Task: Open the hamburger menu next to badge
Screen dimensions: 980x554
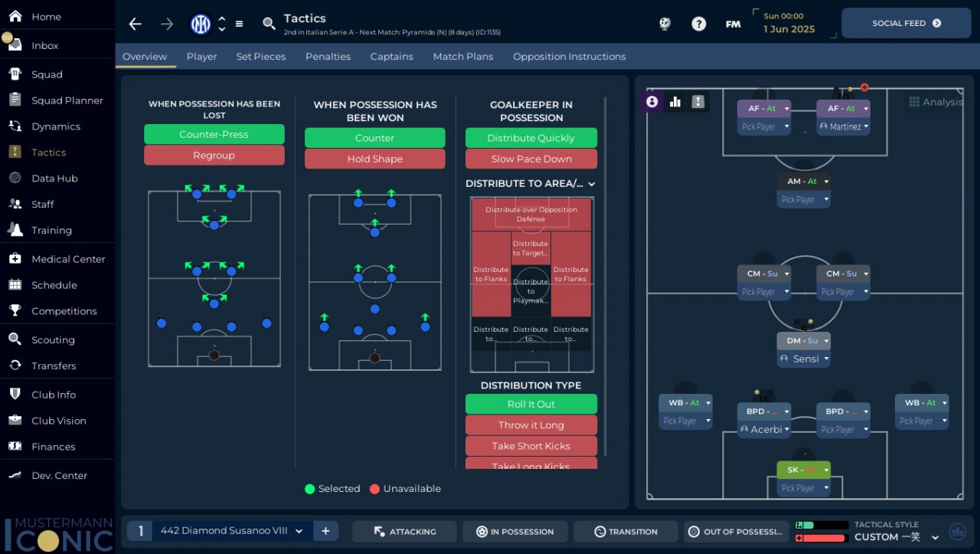Action: click(239, 24)
